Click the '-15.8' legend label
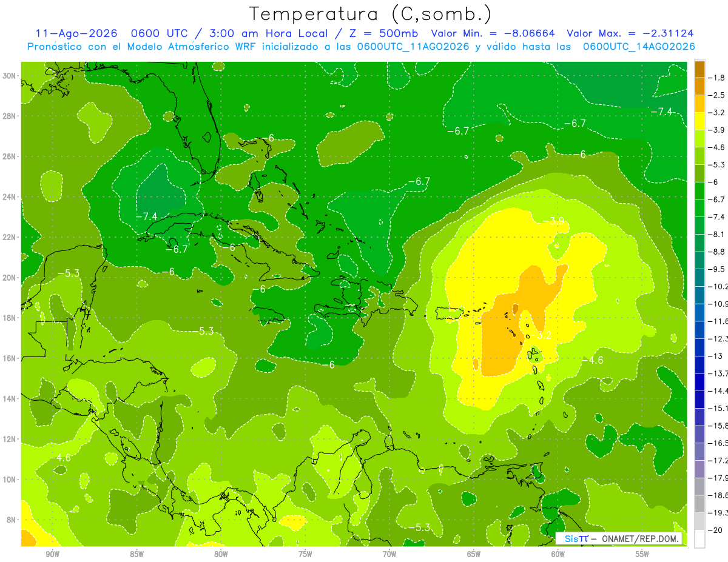The width and height of the screenshot is (728, 562). tap(718, 425)
